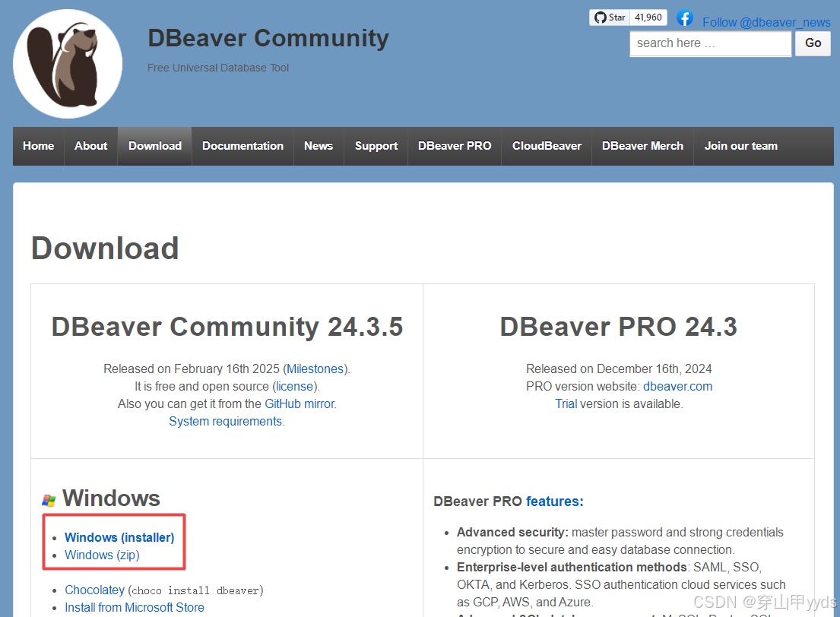Open the DBeaver PRO menu item
Viewport: 840px width, 617px height.
(455, 146)
